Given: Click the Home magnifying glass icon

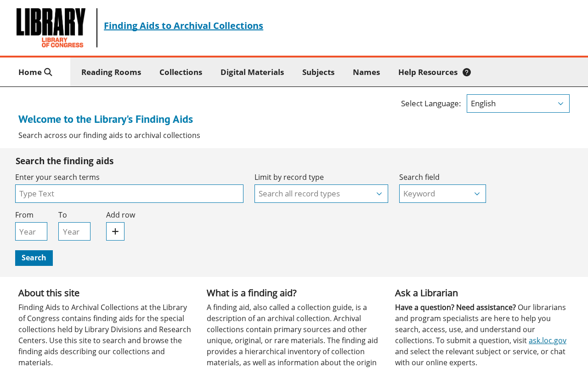Looking at the screenshot, I should (x=48, y=72).
